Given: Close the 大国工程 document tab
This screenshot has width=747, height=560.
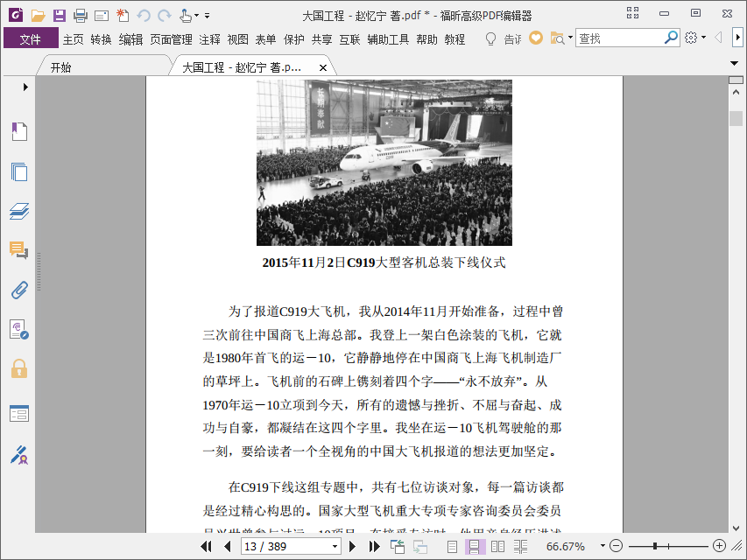Looking at the screenshot, I should coord(323,67).
